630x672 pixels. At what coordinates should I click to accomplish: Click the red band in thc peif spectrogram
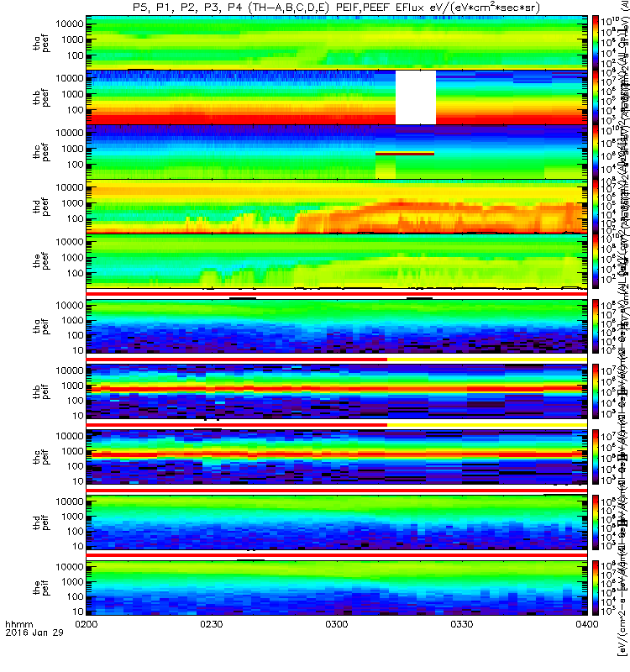pyautogui.click(x=337, y=454)
